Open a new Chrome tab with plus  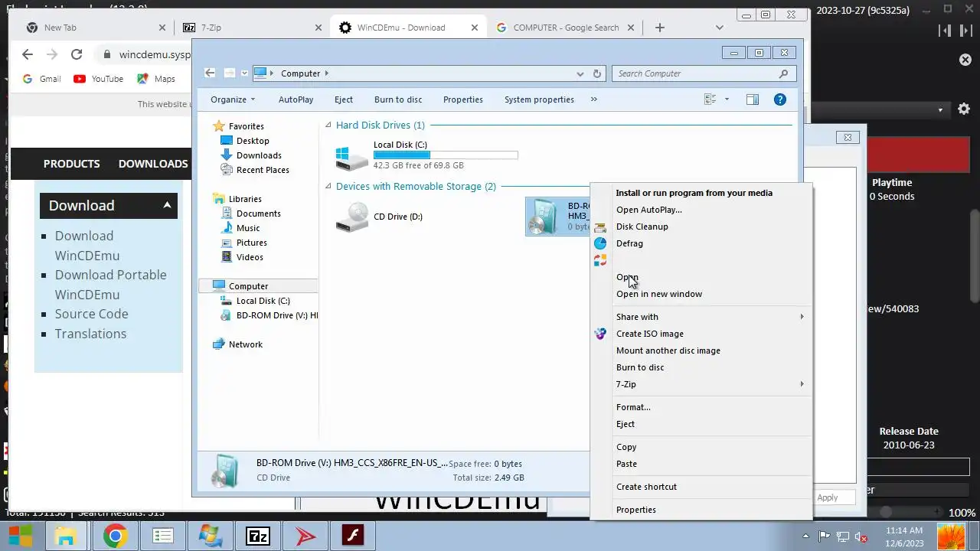pos(659,28)
